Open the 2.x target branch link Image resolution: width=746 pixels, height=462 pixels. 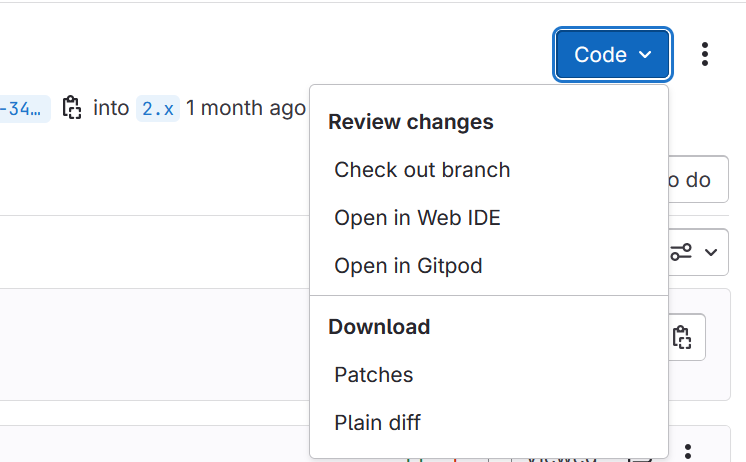click(158, 108)
